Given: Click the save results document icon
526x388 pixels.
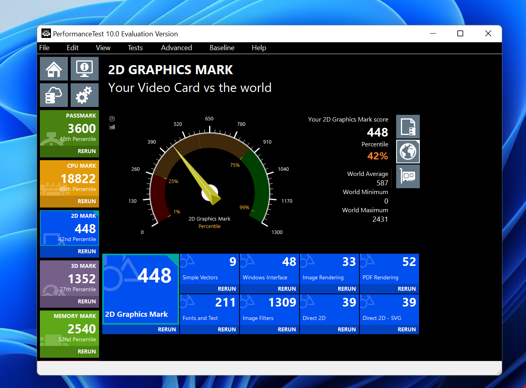Looking at the screenshot, I should coord(408,127).
